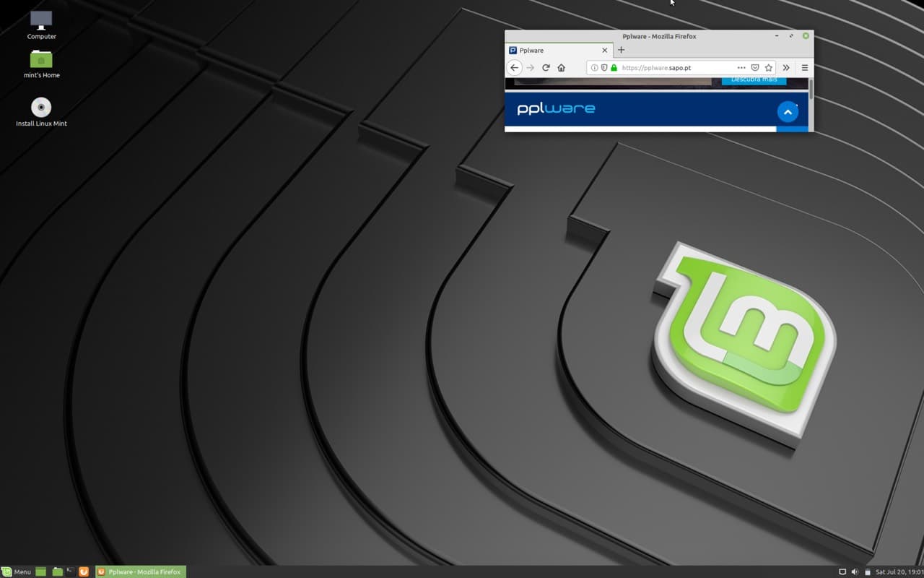The height and width of the screenshot is (578, 924).
Task: Click the scroll-to-top round button
Action: (788, 112)
